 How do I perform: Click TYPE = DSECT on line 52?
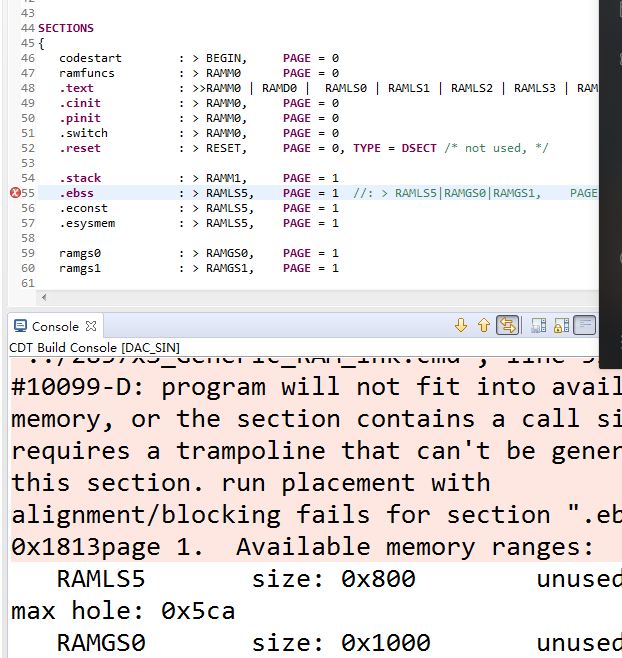coord(395,148)
